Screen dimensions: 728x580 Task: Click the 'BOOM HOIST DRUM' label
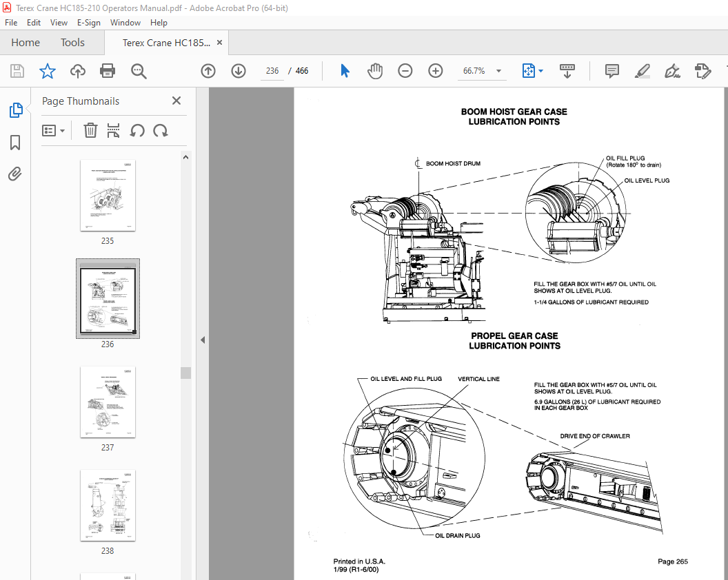tap(453, 163)
